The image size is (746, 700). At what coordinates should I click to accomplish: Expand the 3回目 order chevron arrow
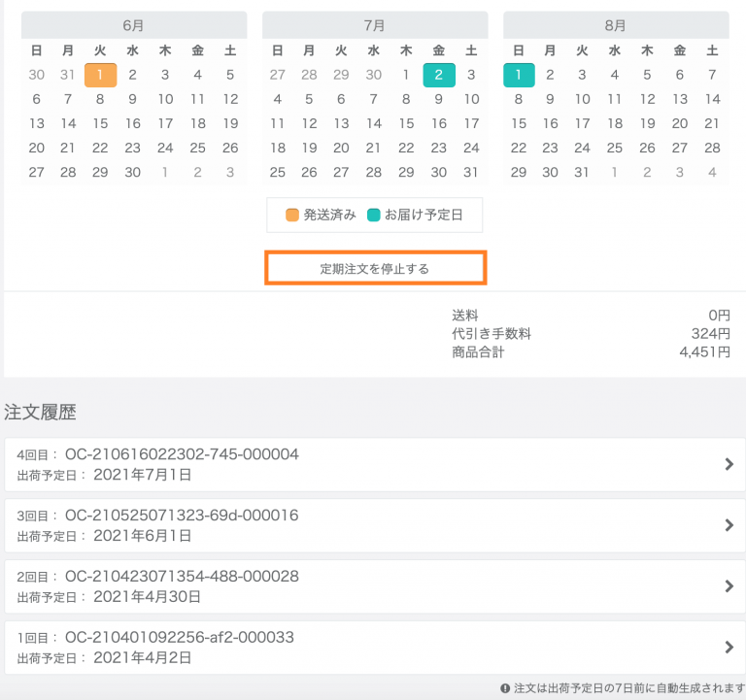tap(729, 525)
